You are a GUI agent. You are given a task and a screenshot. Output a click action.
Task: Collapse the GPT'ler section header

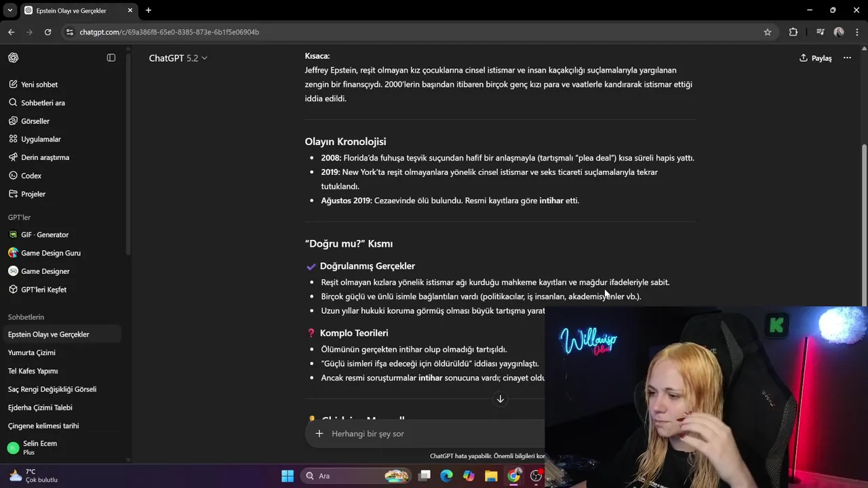coord(20,218)
